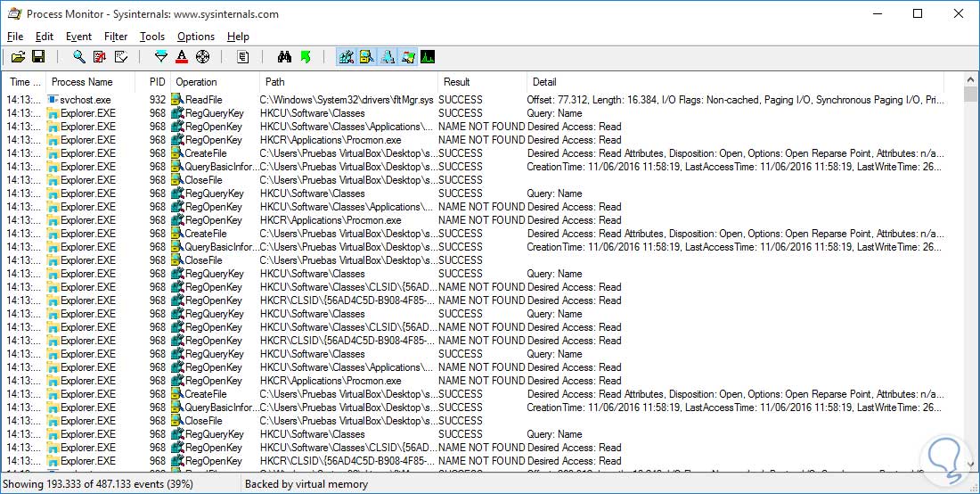Sort by the Time column header
980x494 pixels.
24,82
